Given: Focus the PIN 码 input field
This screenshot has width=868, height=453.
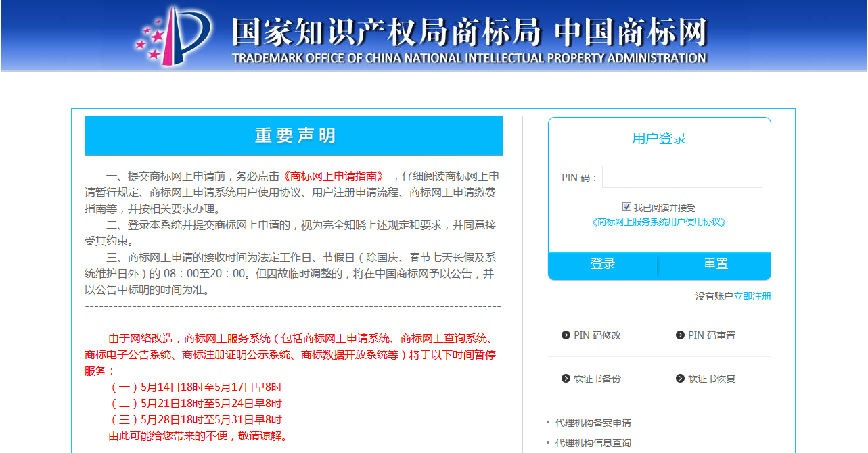Looking at the screenshot, I should pos(682,177).
